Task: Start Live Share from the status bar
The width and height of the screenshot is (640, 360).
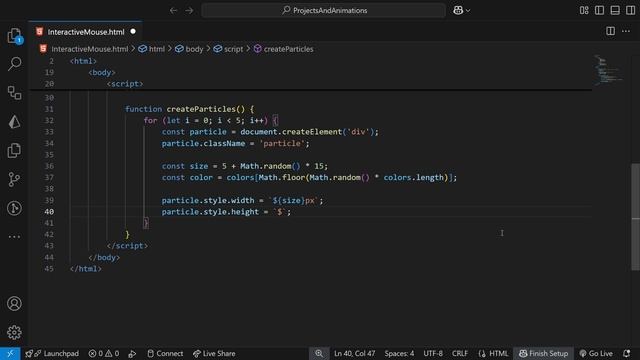Action: pyautogui.click(x=214, y=353)
